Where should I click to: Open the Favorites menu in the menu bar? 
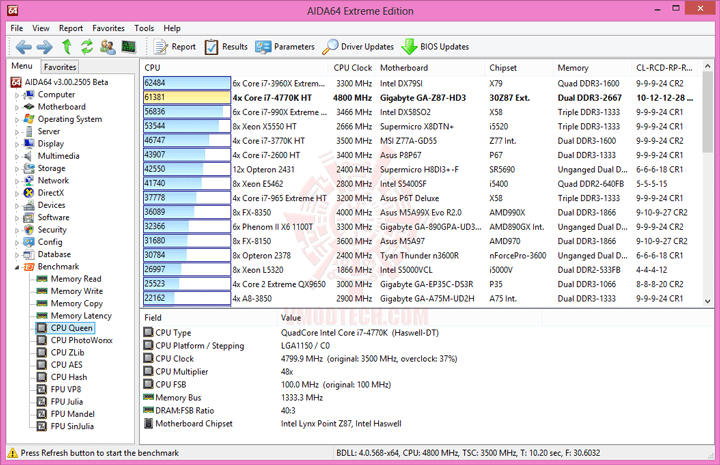pos(108,28)
